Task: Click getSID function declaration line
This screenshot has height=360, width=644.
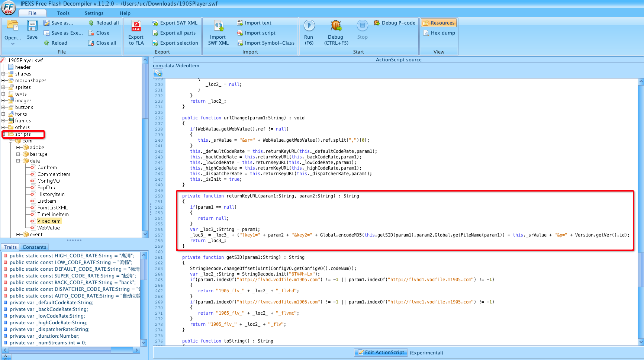Action: point(243,257)
